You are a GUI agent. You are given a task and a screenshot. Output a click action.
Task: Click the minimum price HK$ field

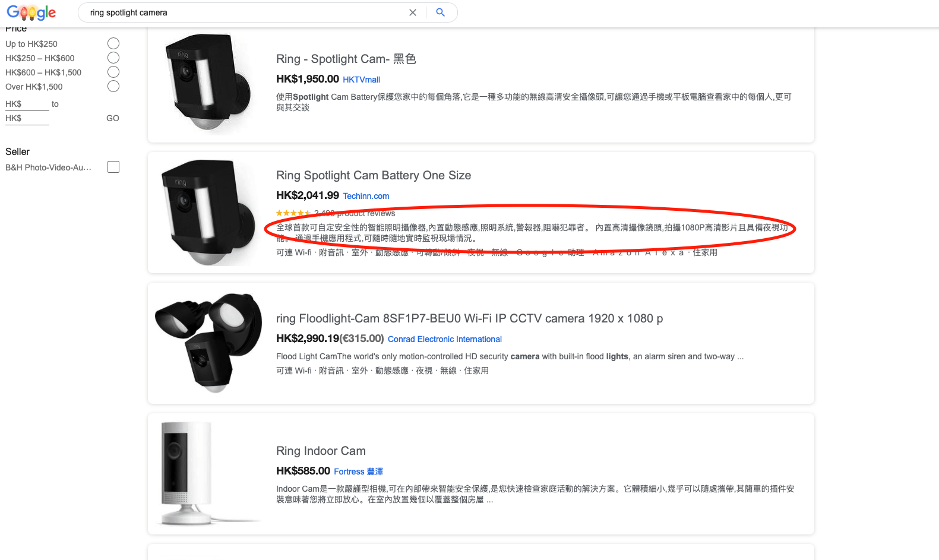(27, 104)
